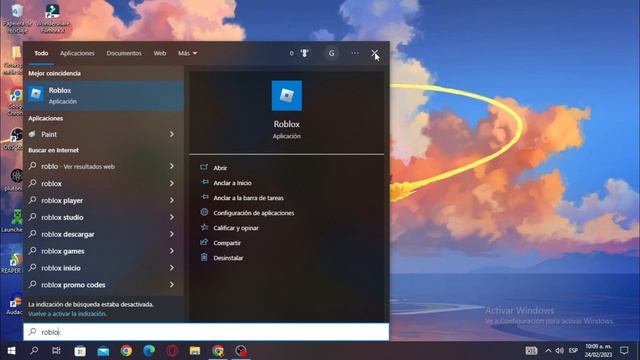640x360 pixels.
Task: Open File Explorer from taskbar
Action: pyautogui.click(x=195, y=351)
